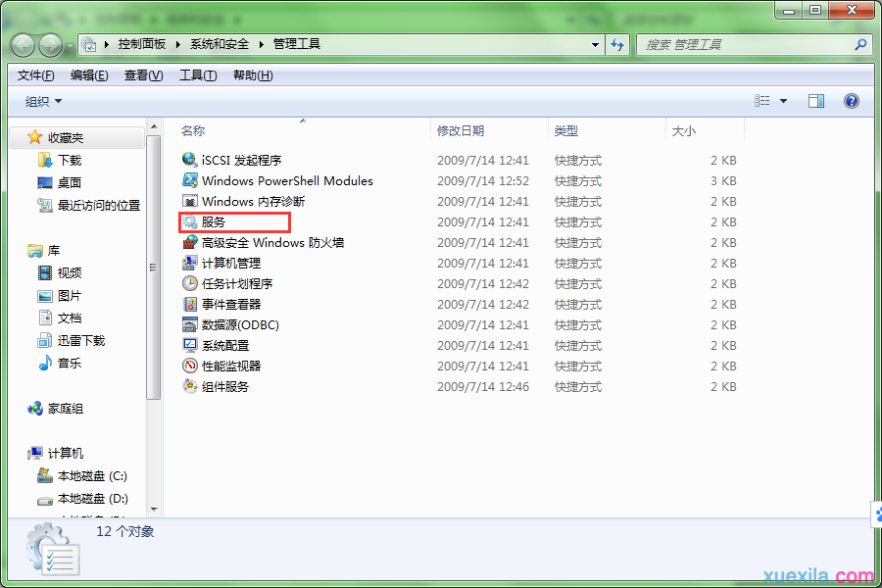The width and height of the screenshot is (882, 588).
Task: Click the 视频 library icon
Action: [44, 272]
